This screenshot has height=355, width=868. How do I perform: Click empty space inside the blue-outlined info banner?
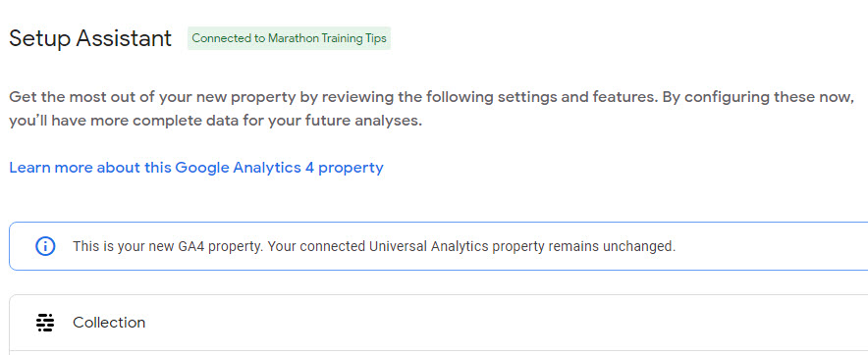coord(775,246)
